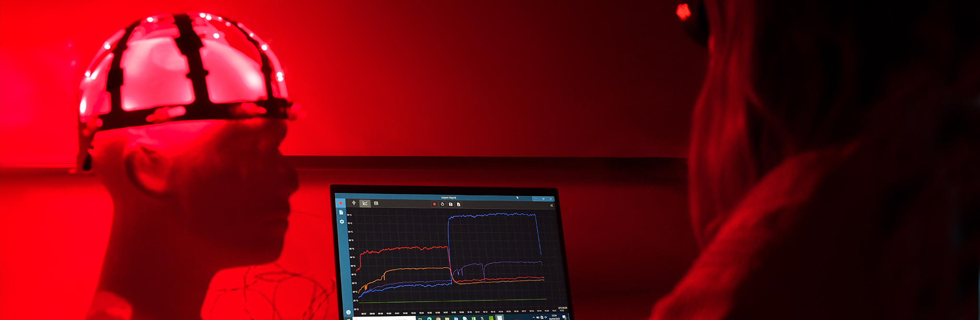Maximize the data logger window
This screenshot has height=320, width=980.
543,199
